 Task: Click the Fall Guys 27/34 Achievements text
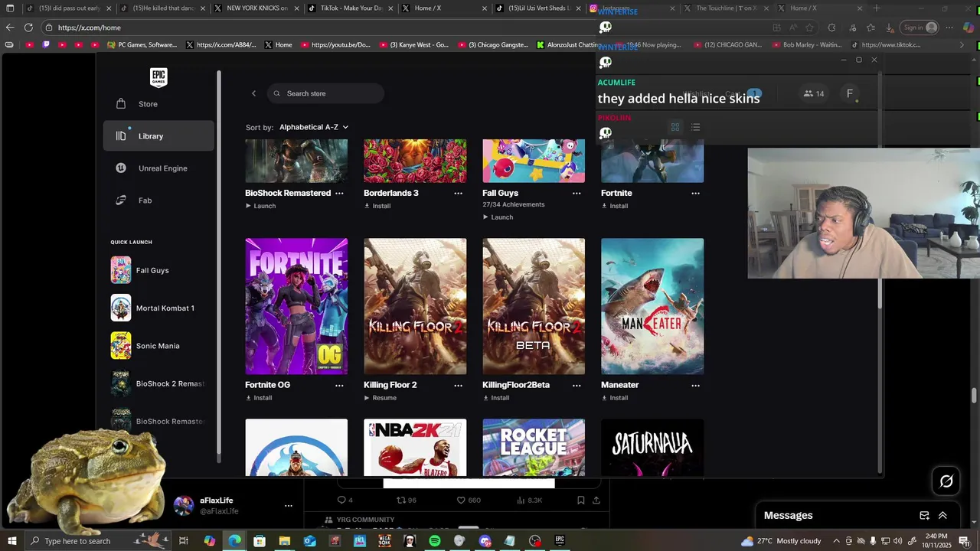[514, 205]
